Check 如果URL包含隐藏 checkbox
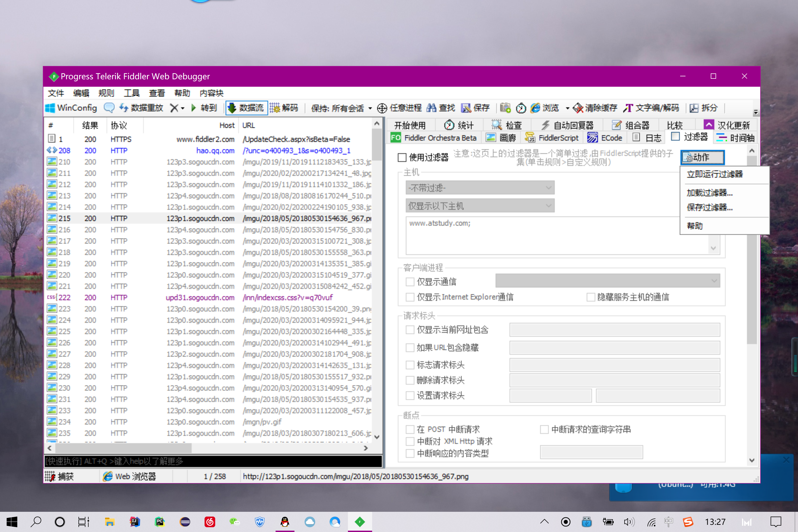 click(410, 347)
